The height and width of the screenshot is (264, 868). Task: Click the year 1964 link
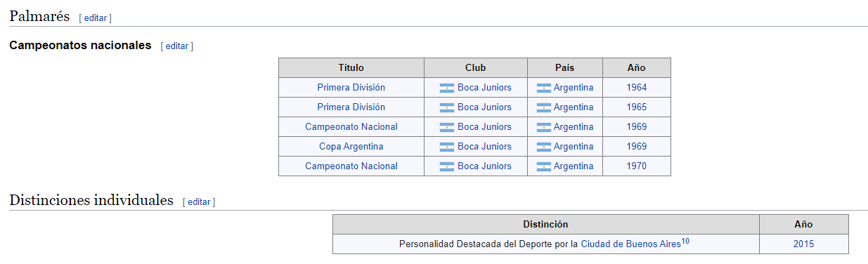point(637,88)
